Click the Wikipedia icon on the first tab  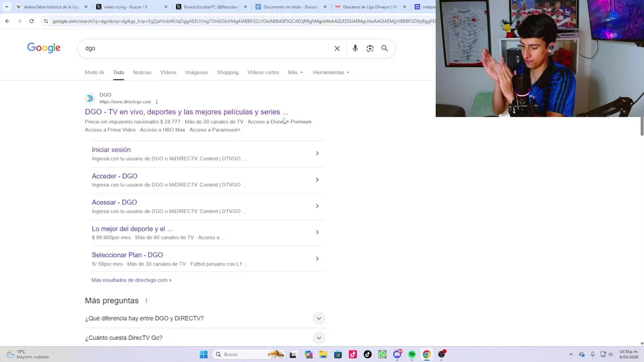(19, 7)
